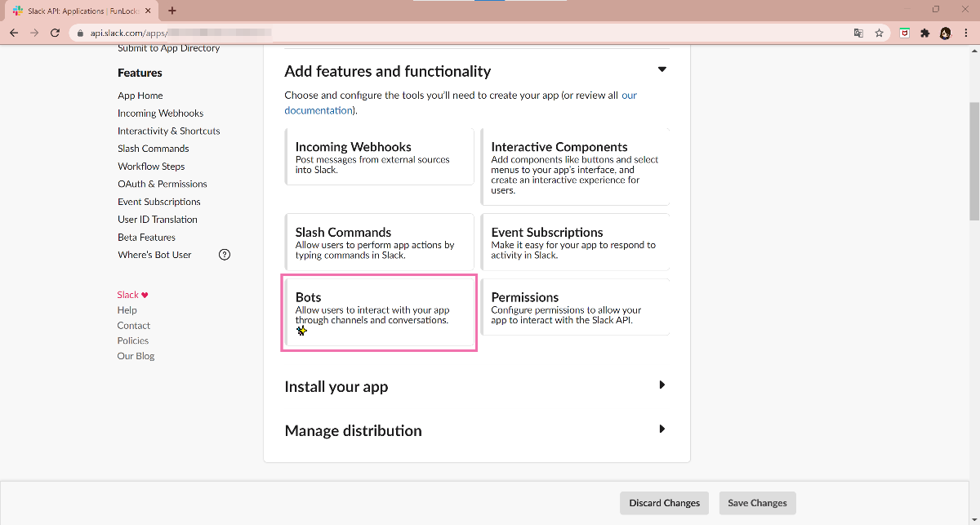Viewport: 980px width, 525px height.
Task: Click the Save Changes button
Action: click(x=757, y=503)
